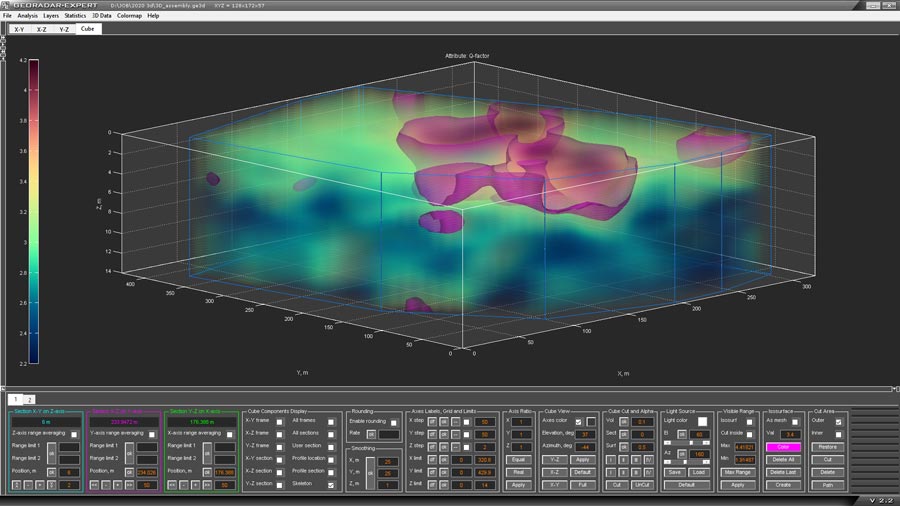
Task: Click the Max Range button
Action: tap(737, 472)
